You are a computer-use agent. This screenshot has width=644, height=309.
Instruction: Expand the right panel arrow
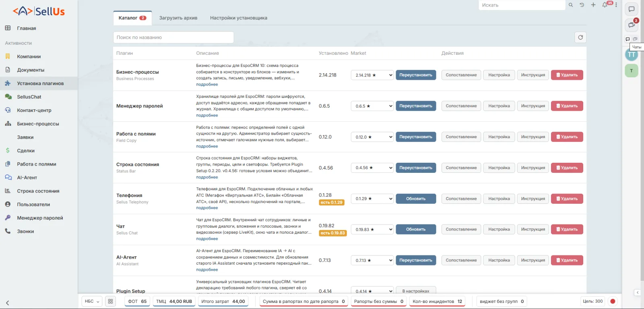click(x=637, y=292)
